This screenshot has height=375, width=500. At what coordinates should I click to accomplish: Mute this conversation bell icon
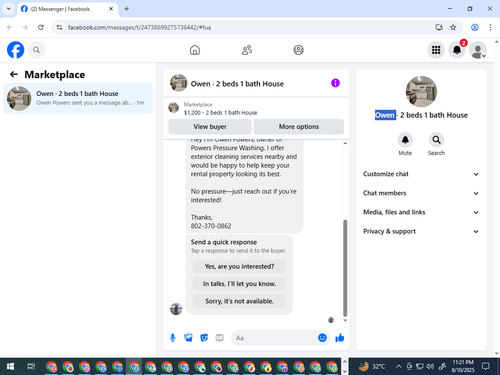click(405, 140)
